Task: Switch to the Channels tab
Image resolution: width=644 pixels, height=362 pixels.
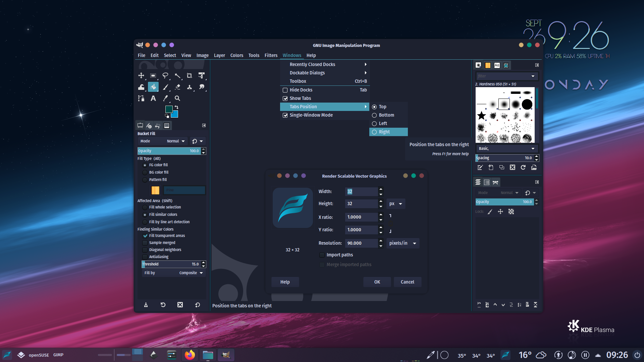Action: (x=487, y=182)
